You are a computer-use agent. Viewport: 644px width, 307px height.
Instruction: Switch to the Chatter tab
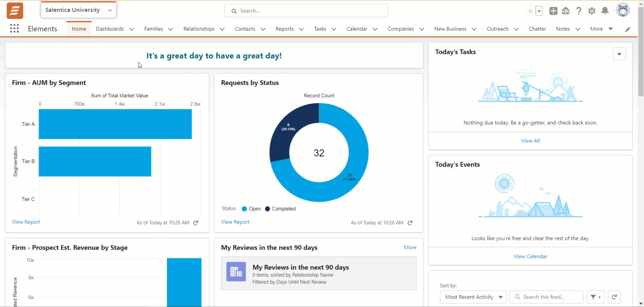[537, 29]
